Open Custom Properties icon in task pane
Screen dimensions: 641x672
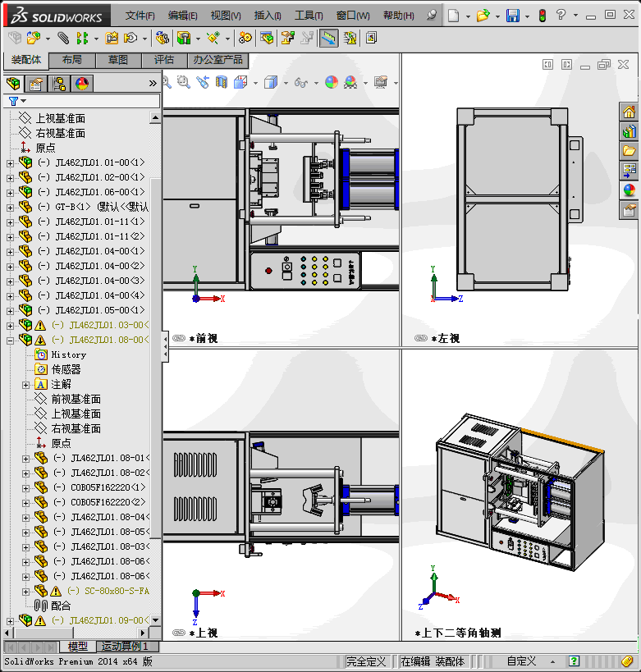tap(629, 210)
